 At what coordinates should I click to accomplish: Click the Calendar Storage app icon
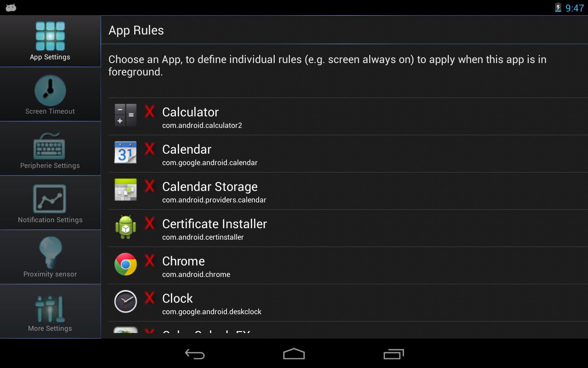click(125, 190)
